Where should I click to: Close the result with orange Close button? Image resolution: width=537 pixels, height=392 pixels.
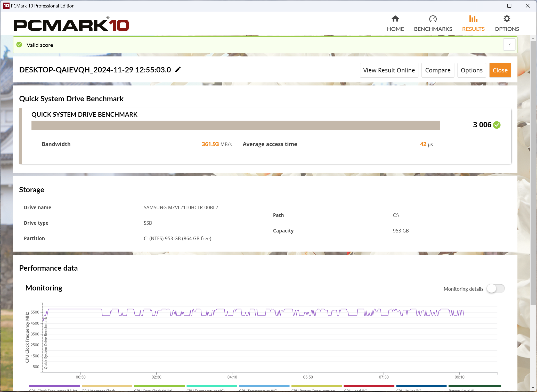point(500,70)
